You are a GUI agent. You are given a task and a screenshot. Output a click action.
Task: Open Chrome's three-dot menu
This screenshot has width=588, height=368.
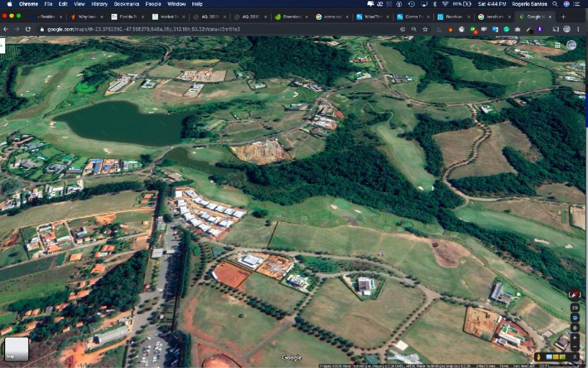pyautogui.click(x=581, y=29)
